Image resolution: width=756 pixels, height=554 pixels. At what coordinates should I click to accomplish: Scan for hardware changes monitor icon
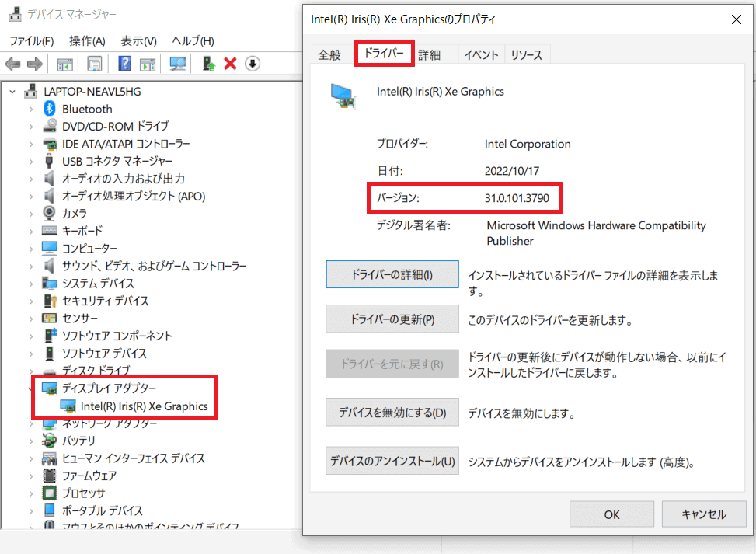click(177, 64)
